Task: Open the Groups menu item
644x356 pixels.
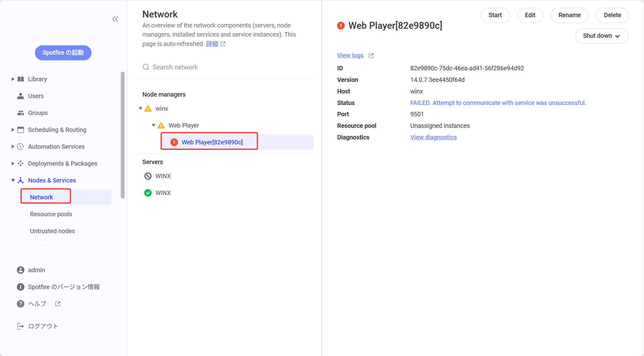Action: [38, 113]
